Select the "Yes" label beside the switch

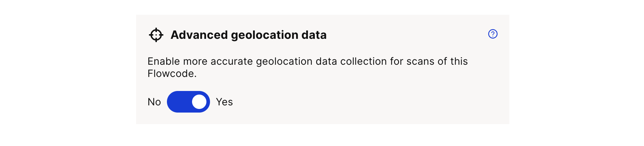point(224,102)
